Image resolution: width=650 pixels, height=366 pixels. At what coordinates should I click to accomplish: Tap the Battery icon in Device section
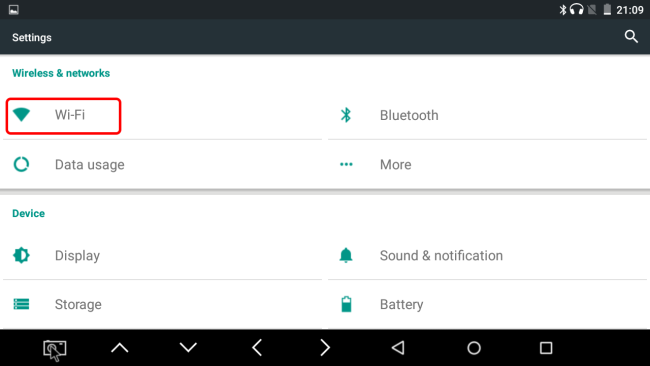(x=346, y=304)
